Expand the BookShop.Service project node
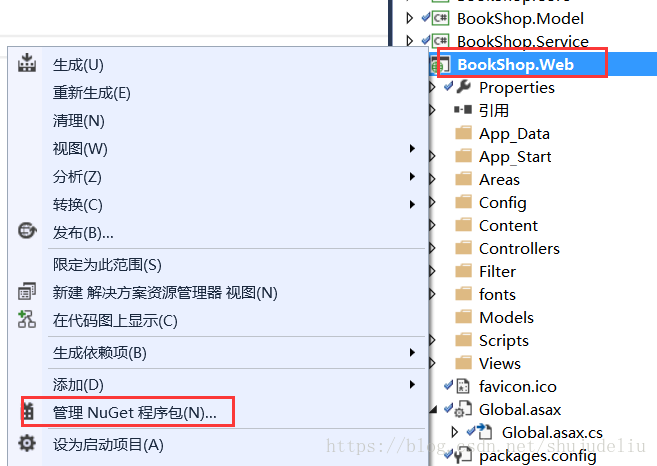The height and width of the screenshot is (466, 657). point(410,41)
